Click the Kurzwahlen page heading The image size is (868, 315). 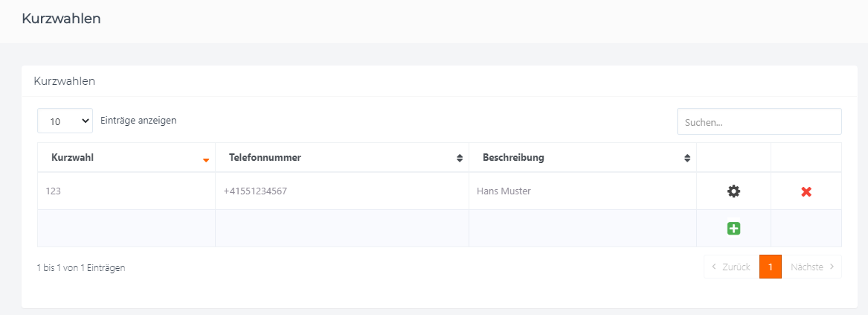pos(61,19)
